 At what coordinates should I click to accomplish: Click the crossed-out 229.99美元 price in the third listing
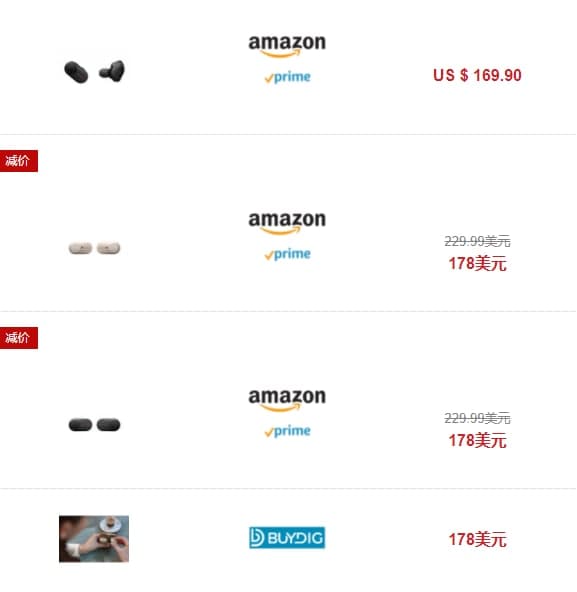point(477,418)
